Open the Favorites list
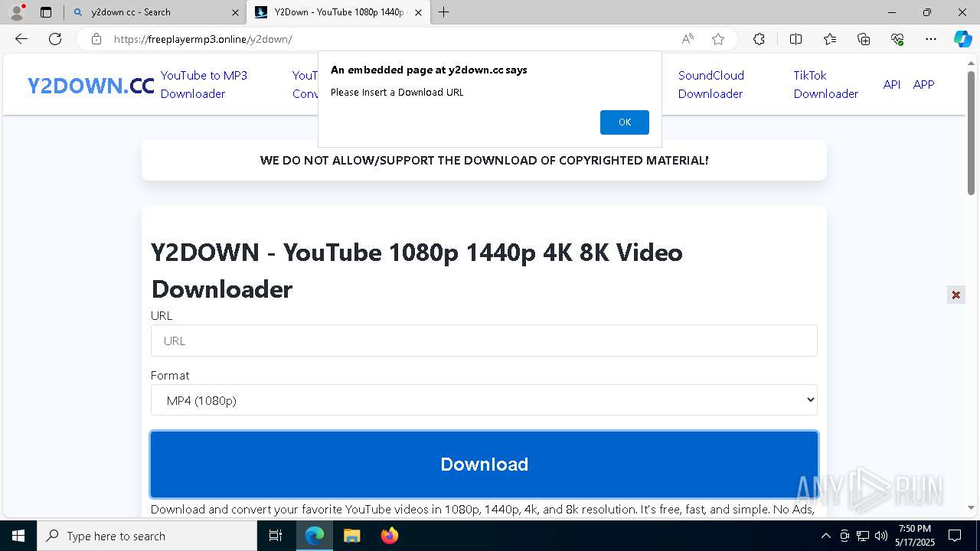 click(x=830, y=39)
